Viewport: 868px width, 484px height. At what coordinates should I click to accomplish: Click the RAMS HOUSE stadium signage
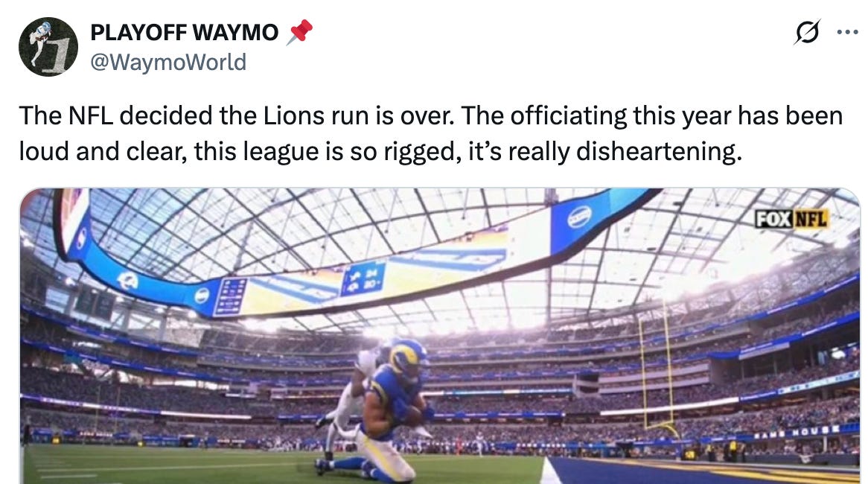tap(796, 431)
